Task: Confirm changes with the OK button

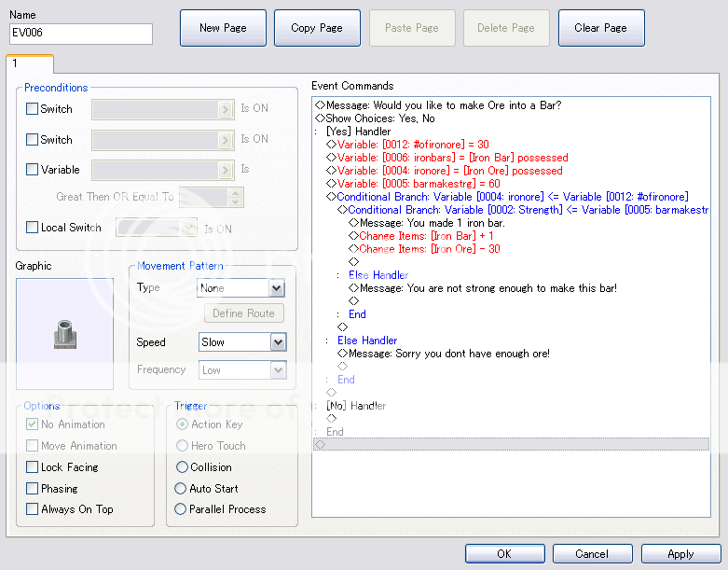Action: 504,554
